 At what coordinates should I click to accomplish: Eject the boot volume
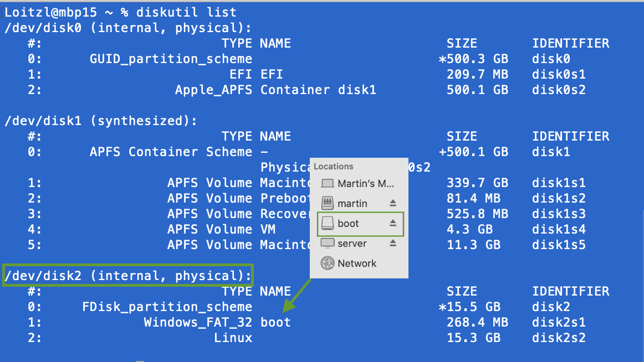(393, 223)
